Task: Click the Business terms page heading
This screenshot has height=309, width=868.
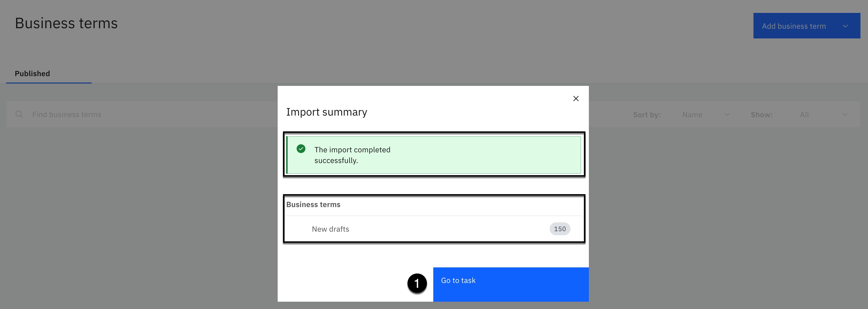Action: coord(66,23)
